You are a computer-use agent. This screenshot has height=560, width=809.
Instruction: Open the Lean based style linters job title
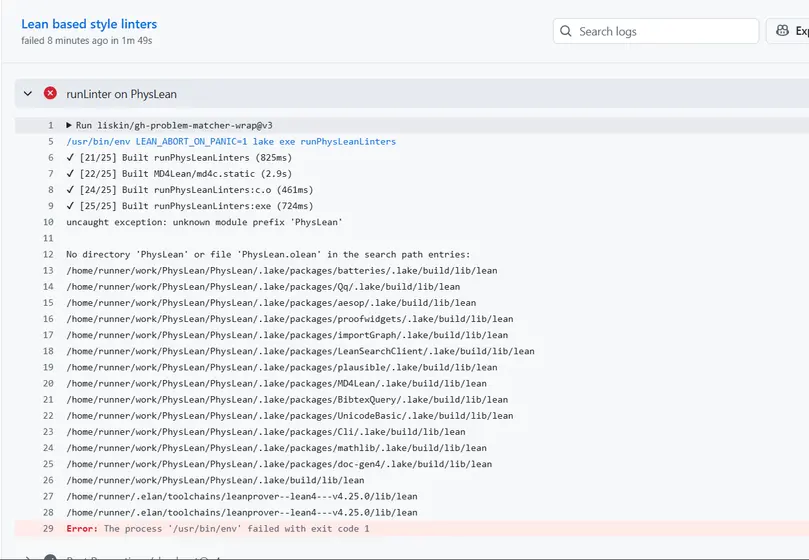tap(89, 24)
